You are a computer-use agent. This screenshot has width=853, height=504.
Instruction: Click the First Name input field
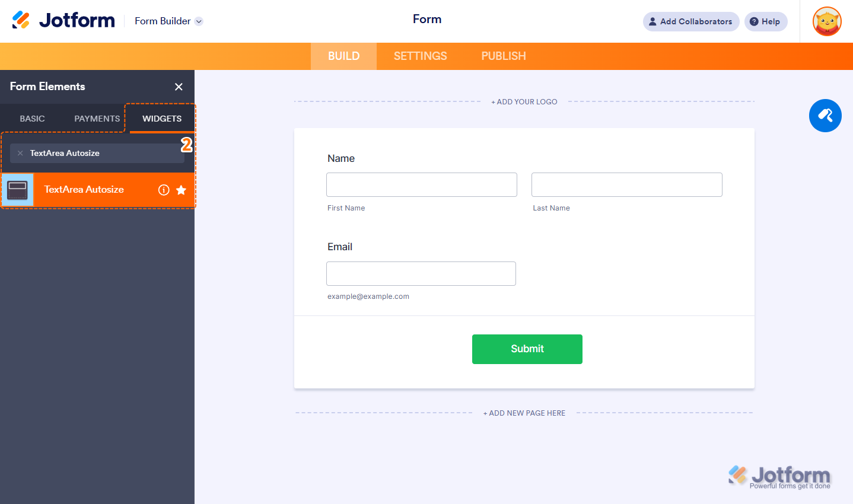point(421,184)
